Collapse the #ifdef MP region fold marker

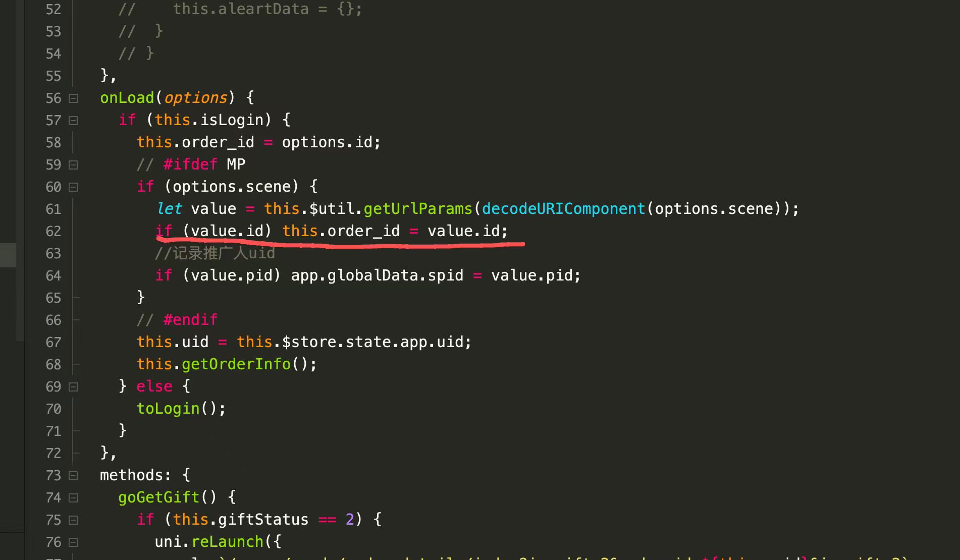coord(73,165)
